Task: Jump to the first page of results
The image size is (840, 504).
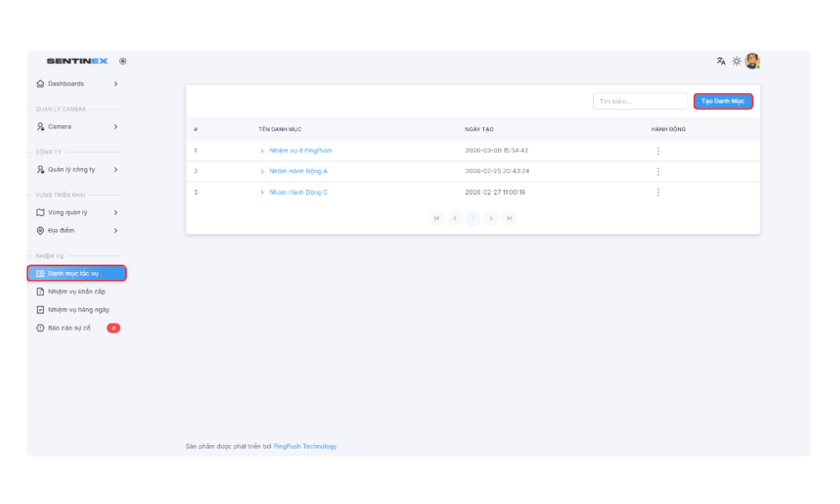Action: 436,218
